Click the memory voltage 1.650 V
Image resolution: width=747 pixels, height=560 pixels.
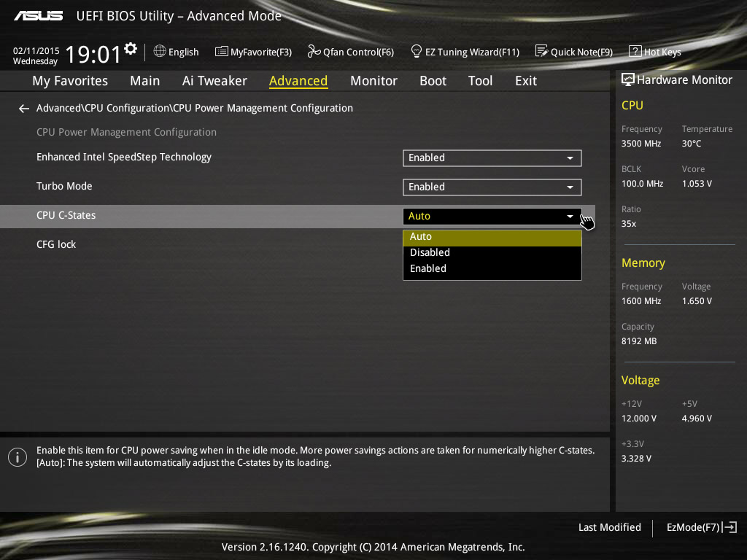tap(697, 301)
